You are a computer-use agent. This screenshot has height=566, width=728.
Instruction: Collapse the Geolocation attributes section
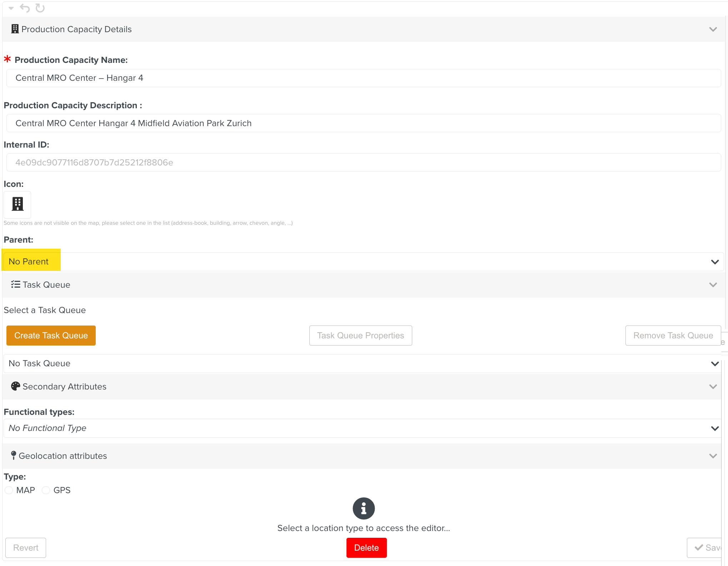tap(713, 456)
